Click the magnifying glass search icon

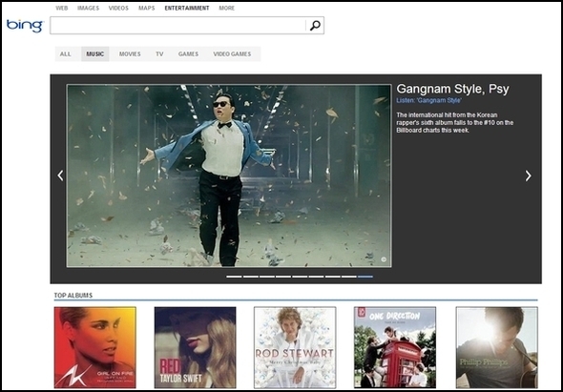[x=315, y=25]
